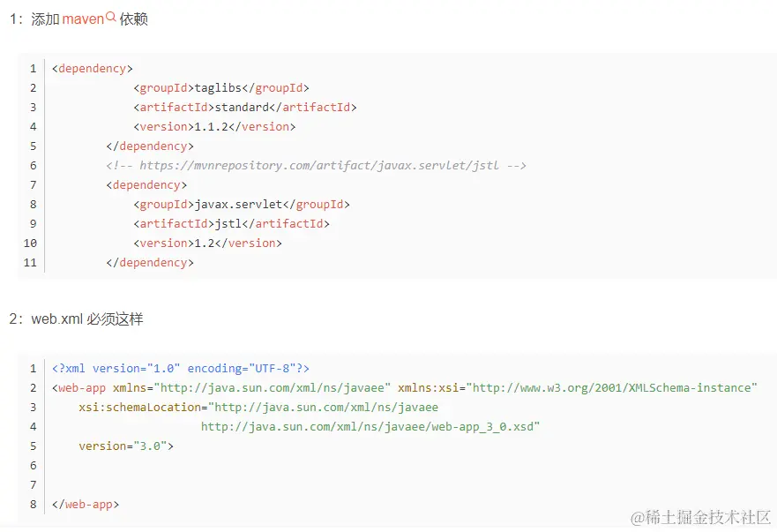Click the xsi:schemaLocation attribute line
The width and height of the screenshot is (777, 532).
click(258, 408)
